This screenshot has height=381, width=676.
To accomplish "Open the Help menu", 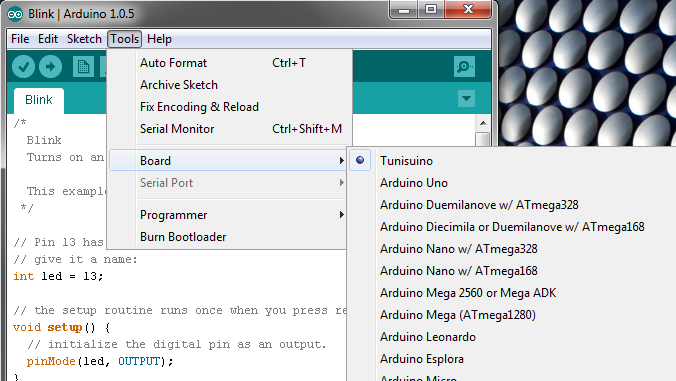I will point(159,39).
